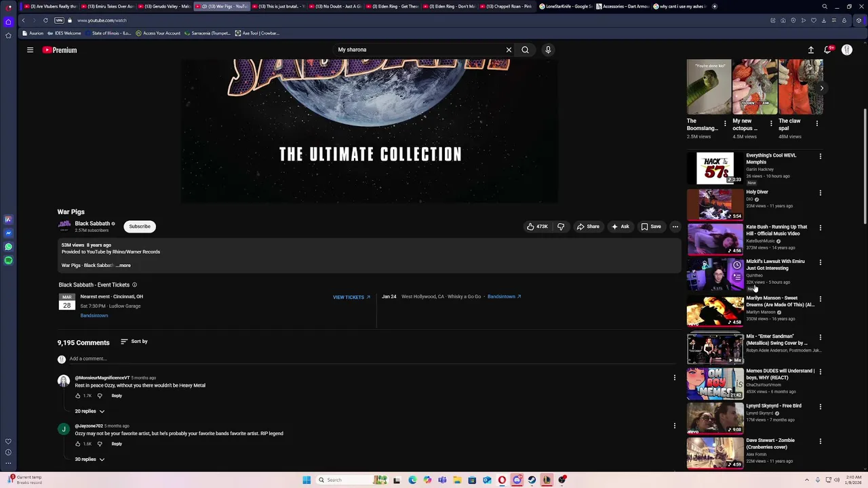The width and height of the screenshot is (868, 488).
Task: Switch to the Gerudo Valley tab
Action: (x=166, y=6)
